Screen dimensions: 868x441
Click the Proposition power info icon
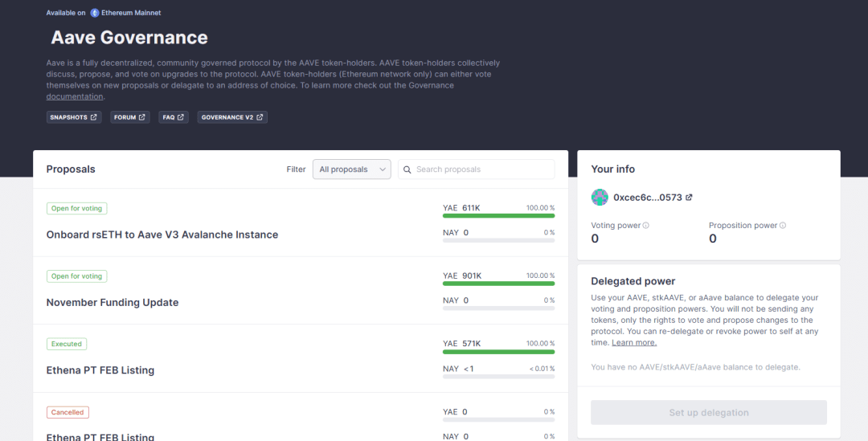[x=782, y=225]
